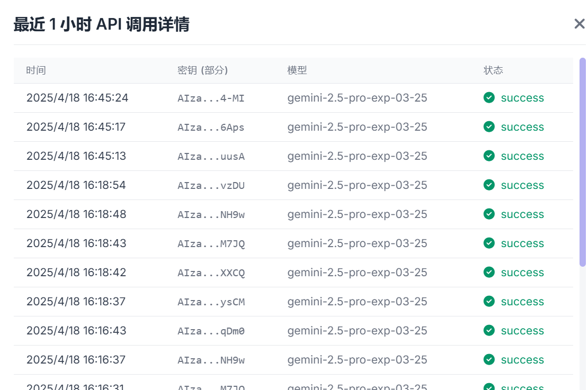Select timestamp 2025/4/18 16:18:54
Image resolution: width=588 pixels, height=390 pixels.
[x=76, y=185]
